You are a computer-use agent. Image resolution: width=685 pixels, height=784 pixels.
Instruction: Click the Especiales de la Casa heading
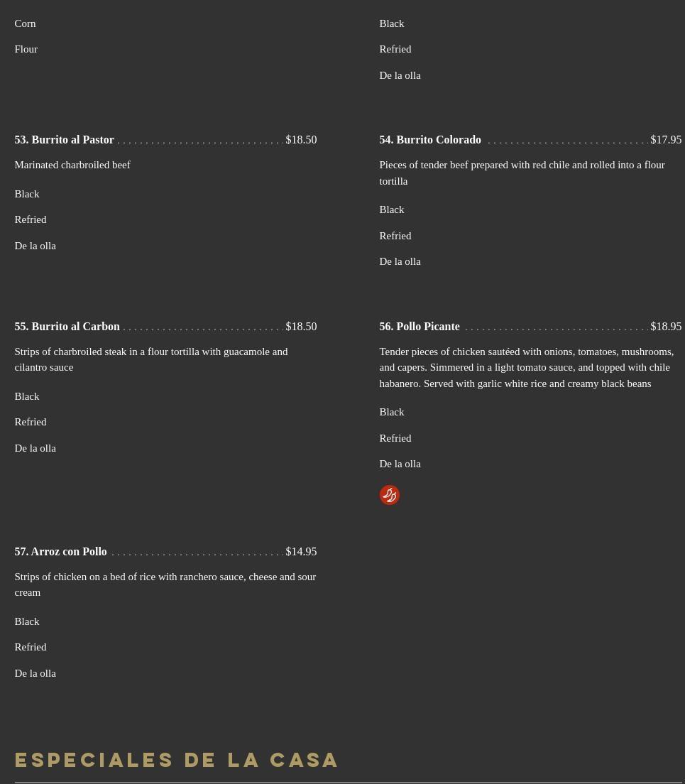(x=177, y=760)
